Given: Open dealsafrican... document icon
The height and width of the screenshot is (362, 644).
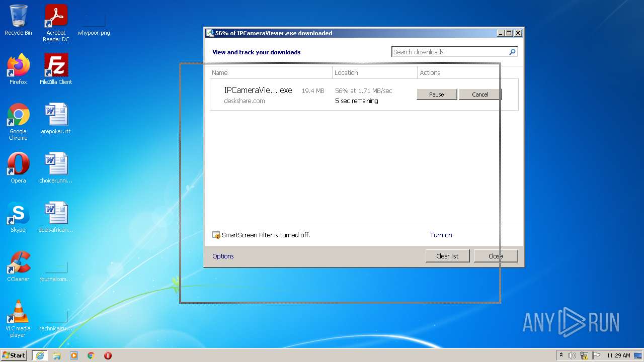Looking at the screenshot, I should point(56,217).
